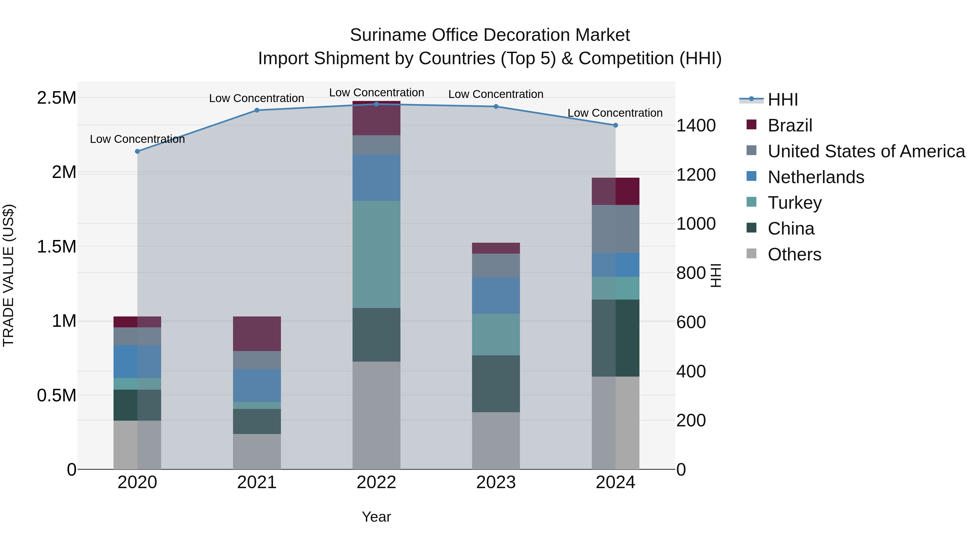Click the Netherlands color swatch in legend
This screenshot has height=551, width=980.
[x=751, y=176]
